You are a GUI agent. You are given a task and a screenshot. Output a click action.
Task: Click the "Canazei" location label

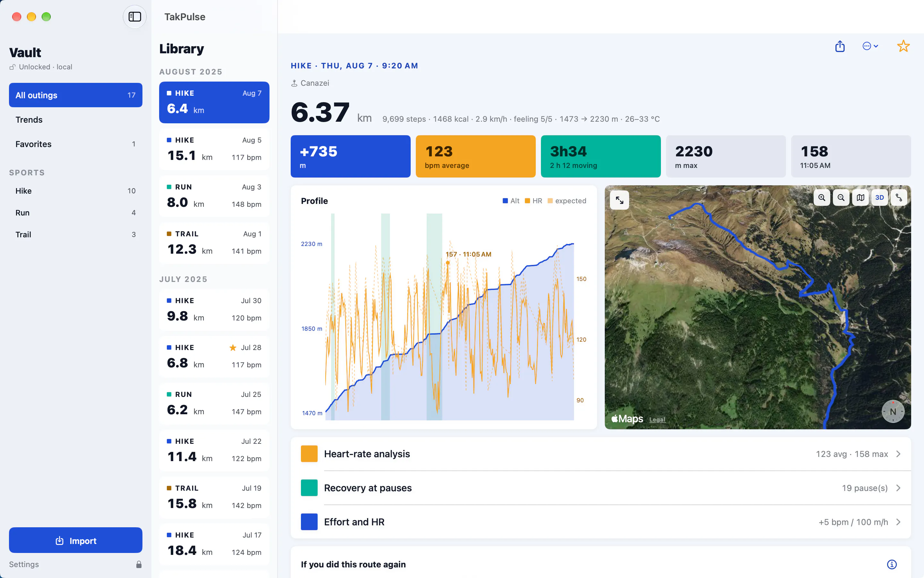315,83
